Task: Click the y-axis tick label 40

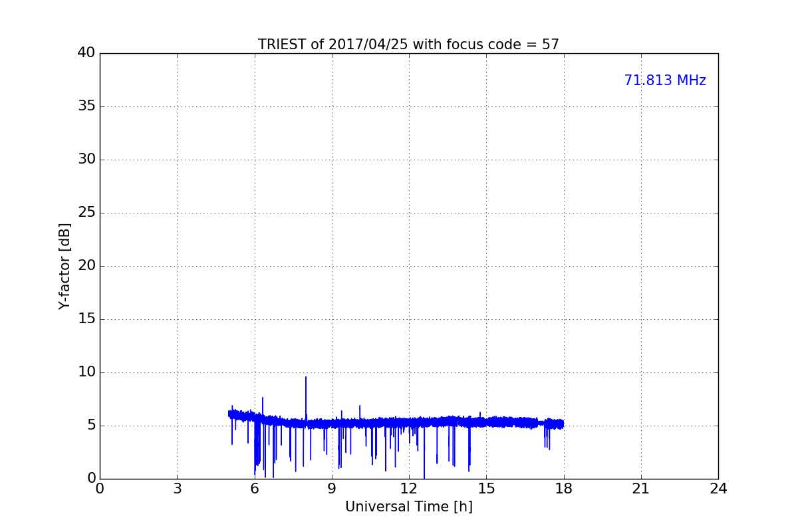Action: pyautogui.click(x=86, y=53)
